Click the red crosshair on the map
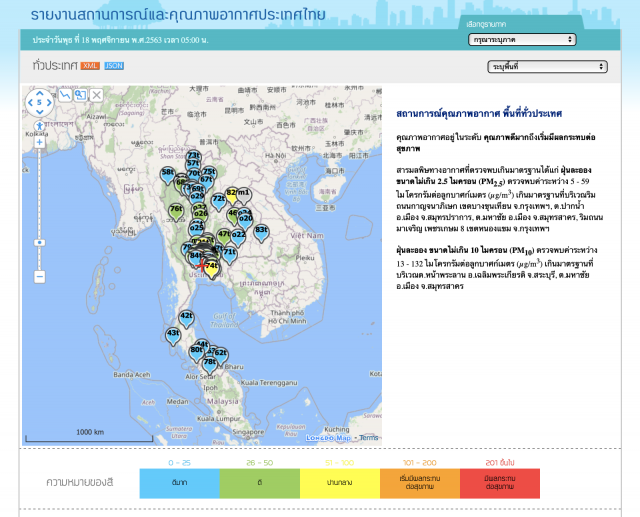This screenshot has width=640, height=517. click(x=202, y=266)
